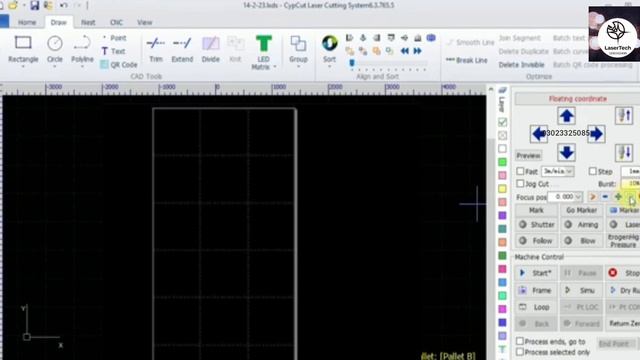
Task: Click the Sort icon
Action: (329, 43)
